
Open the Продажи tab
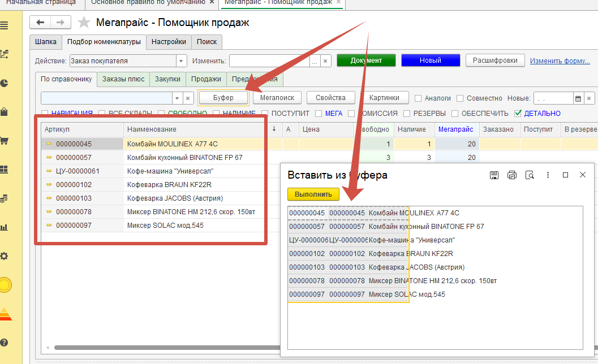pyautogui.click(x=206, y=79)
